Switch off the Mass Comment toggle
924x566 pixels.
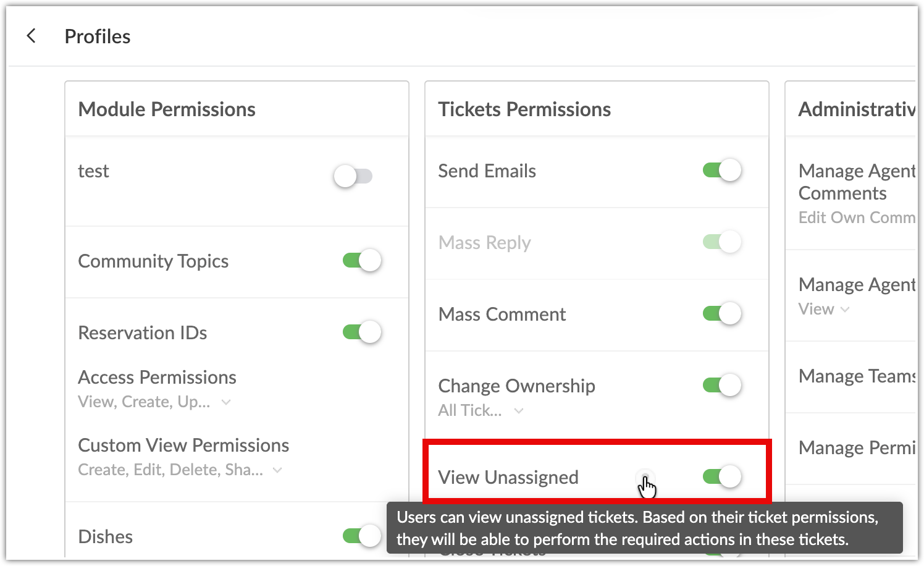(722, 313)
